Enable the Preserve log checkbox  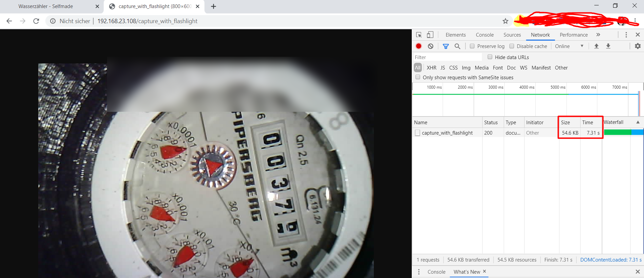tap(472, 46)
